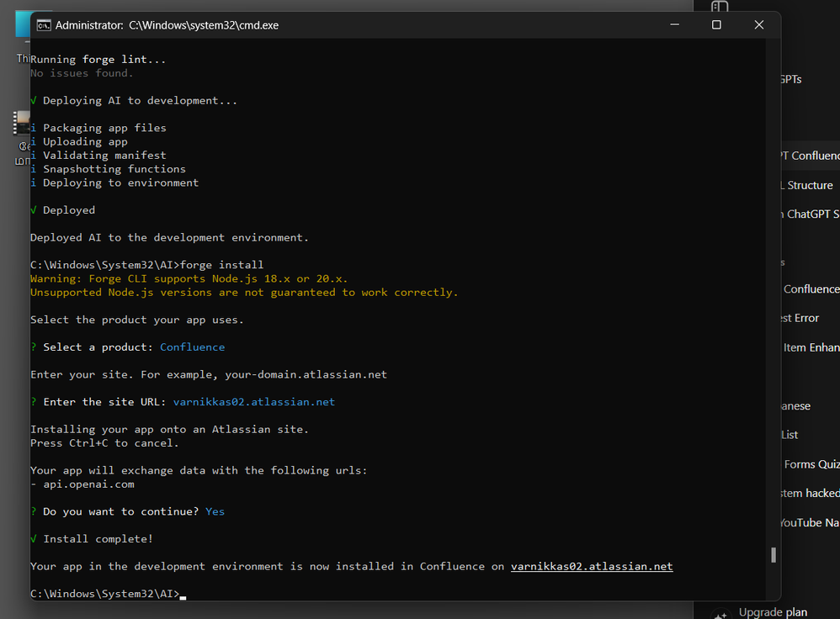
Task: Click the sparkle icon beside Upgrade plan
Action: pyautogui.click(x=720, y=614)
